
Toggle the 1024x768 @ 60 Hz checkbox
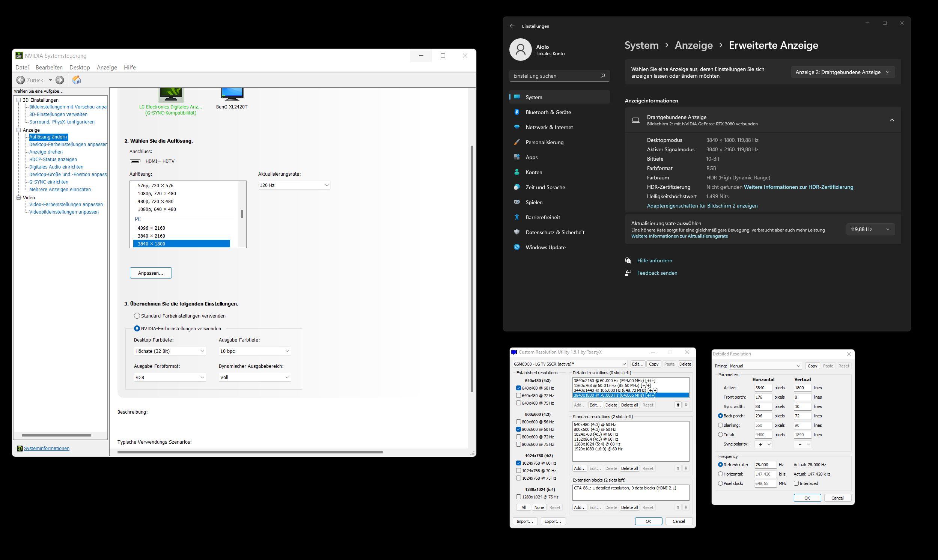pos(518,463)
